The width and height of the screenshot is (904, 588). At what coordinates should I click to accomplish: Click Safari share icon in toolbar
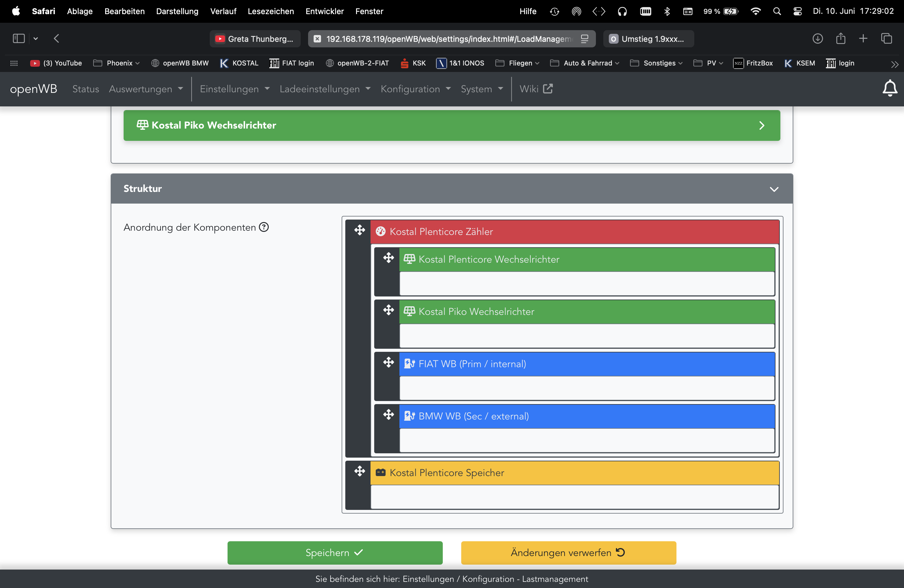[x=841, y=38]
